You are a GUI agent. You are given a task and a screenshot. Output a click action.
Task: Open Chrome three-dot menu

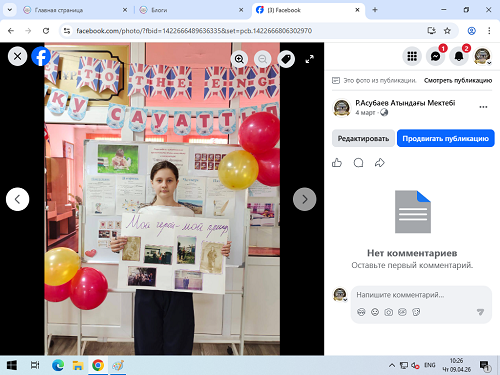[489, 31]
